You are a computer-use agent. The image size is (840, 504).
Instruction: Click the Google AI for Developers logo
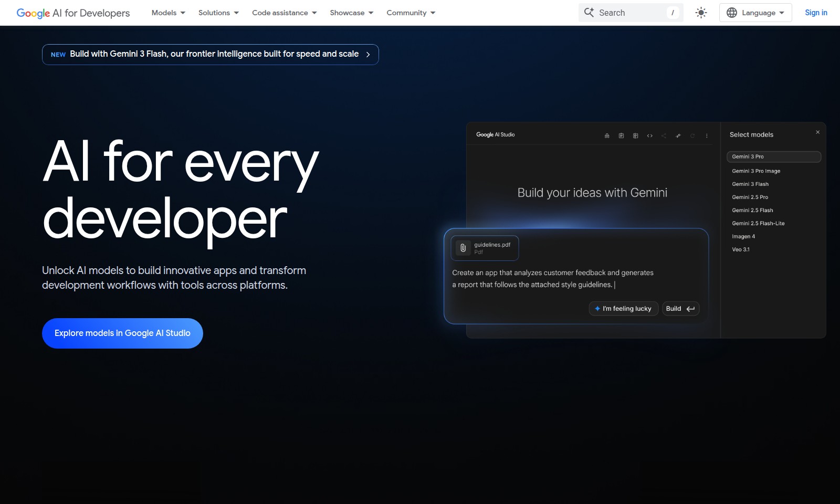tap(73, 13)
